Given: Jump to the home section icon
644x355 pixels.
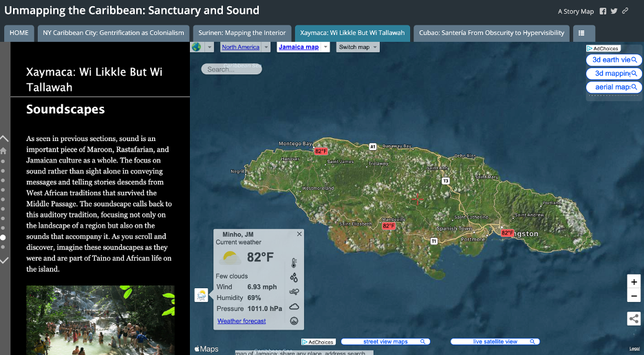Looking at the screenshot, I should pyautogui.click(x=3, y=151).
